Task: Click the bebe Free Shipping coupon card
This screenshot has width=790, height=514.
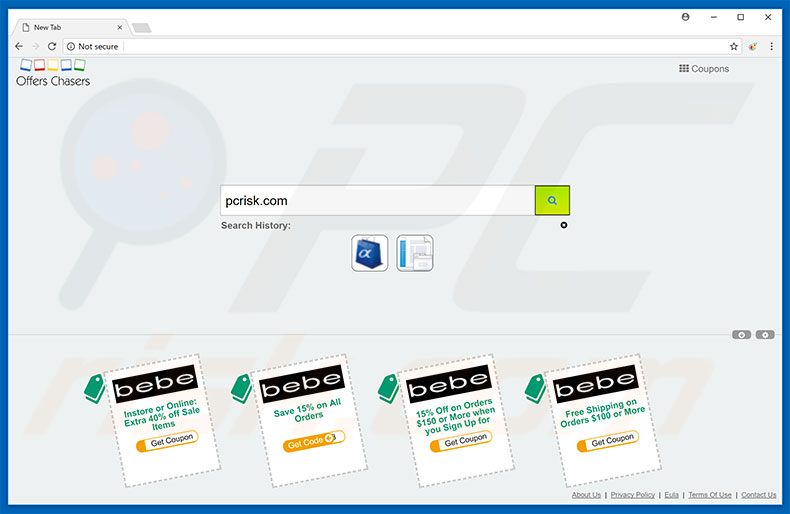Action: [x=603, y=421]
